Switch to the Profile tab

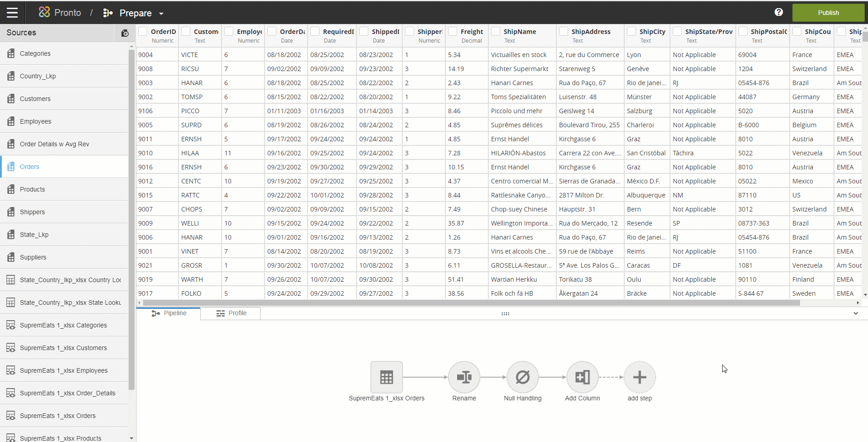231,313
